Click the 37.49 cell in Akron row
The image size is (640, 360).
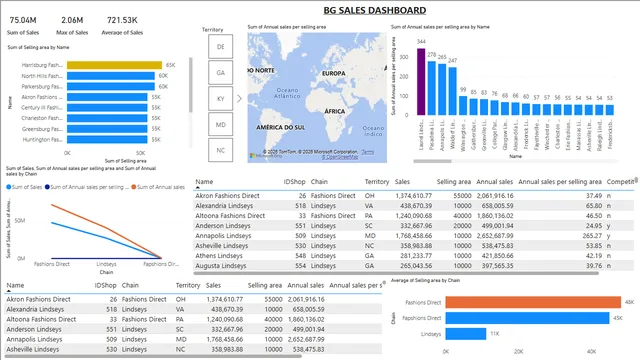[594, 196]
